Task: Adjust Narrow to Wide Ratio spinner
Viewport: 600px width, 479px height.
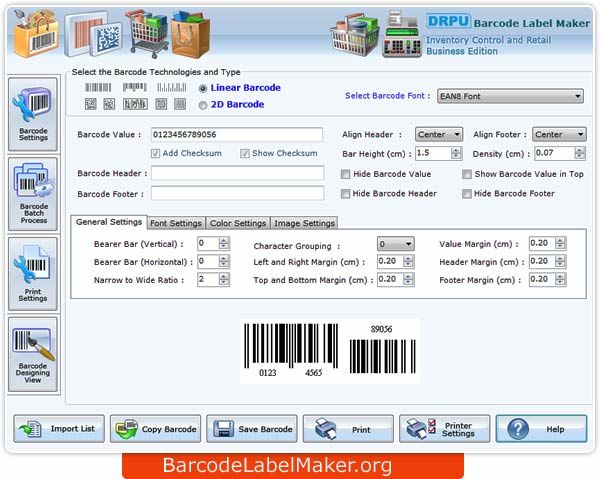Action: [224, 279]
